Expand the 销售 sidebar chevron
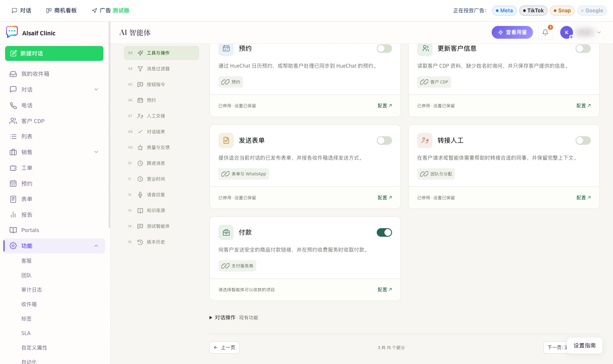 (x=96, y=152)
